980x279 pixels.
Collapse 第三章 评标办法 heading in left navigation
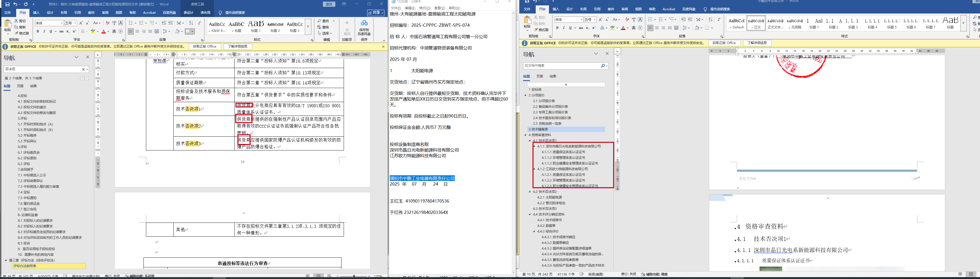click(6, 260)
